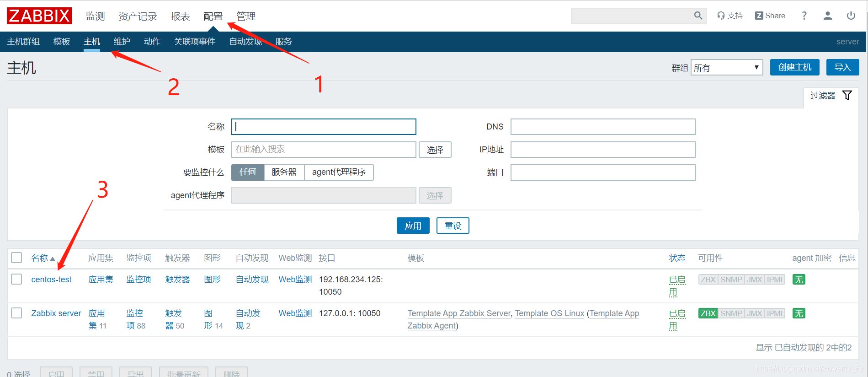Tick the centos-test row checkbox

pyautogui.click(x=16, y=279)
